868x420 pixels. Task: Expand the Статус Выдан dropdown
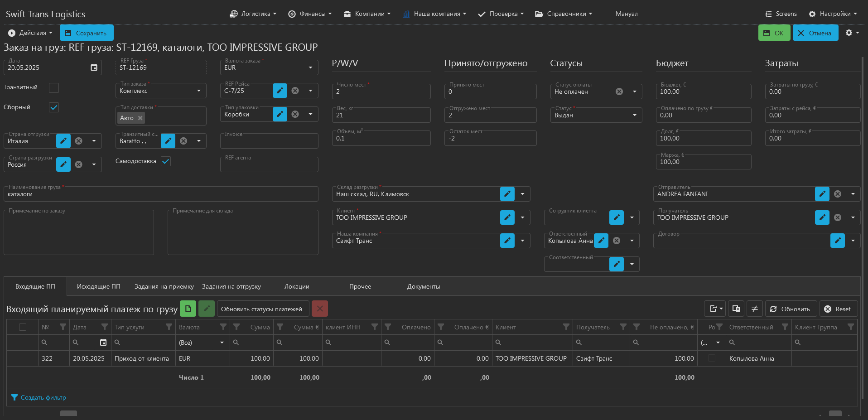tap(635, 115)
